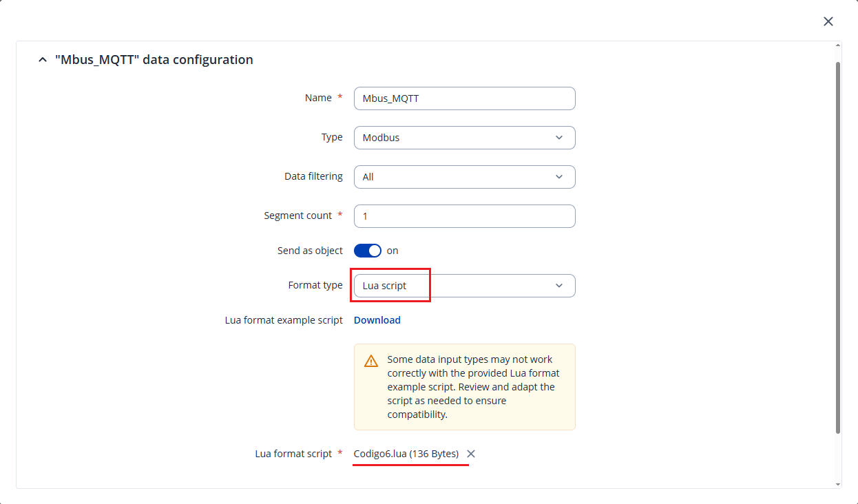The width and height of the screenshot is (858, 504).
Task: Collapse the "Mbus_MQTT" data configuration section
Action: tap(43, 60)
